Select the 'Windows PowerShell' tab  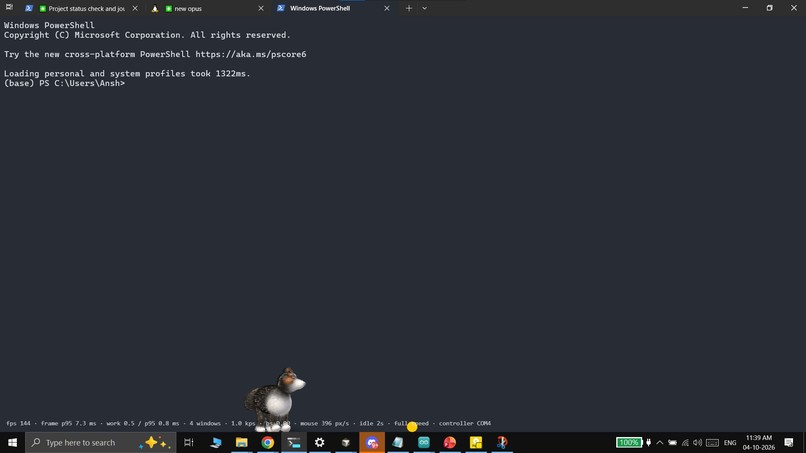tap(332, 8)
